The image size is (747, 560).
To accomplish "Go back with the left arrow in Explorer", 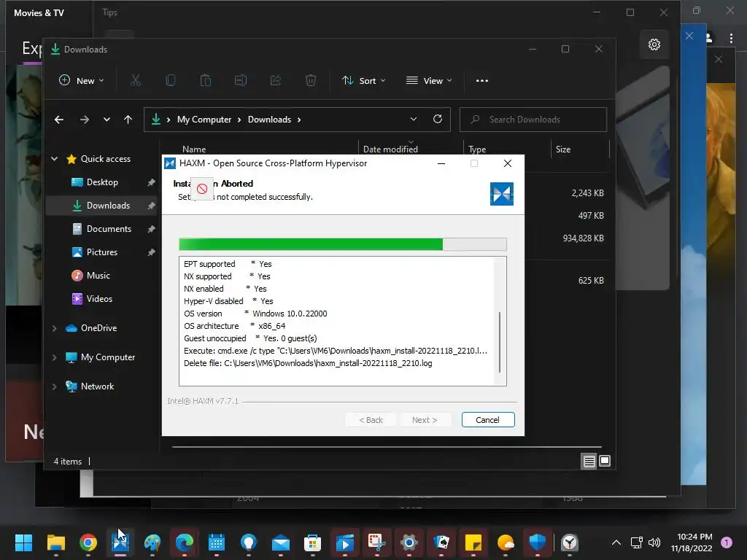I will pos(59,120).
